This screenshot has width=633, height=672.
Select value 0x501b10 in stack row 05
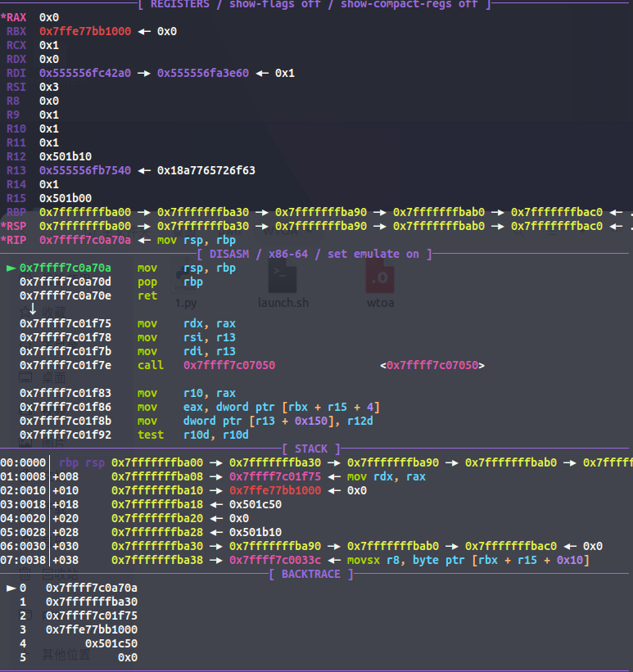coord(255,533)
